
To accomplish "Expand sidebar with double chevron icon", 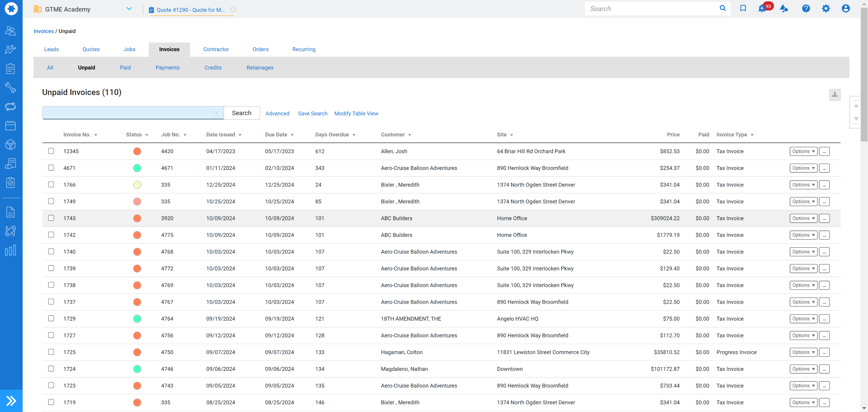I will pos(11,401).
